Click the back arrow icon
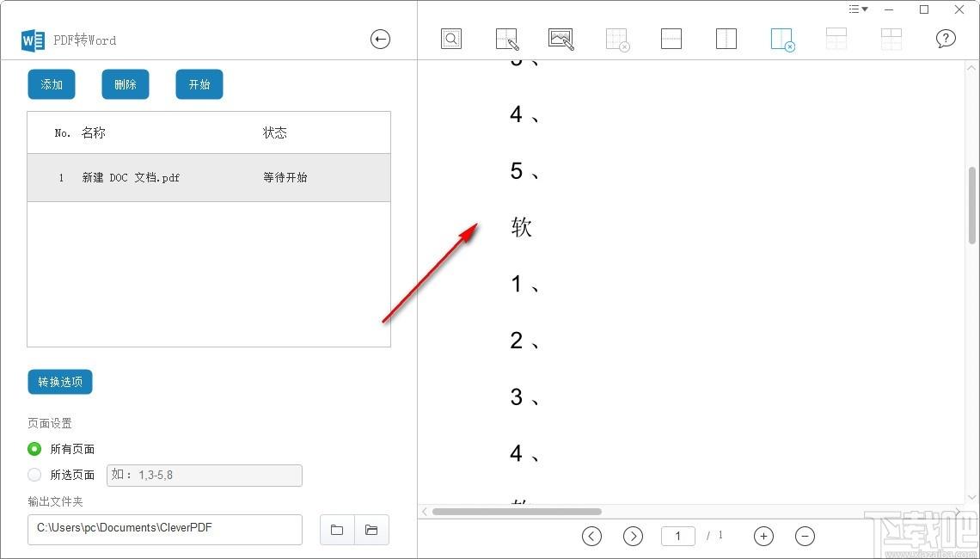Viewport: 980px width, 559px height. click(x=380, y=40)
